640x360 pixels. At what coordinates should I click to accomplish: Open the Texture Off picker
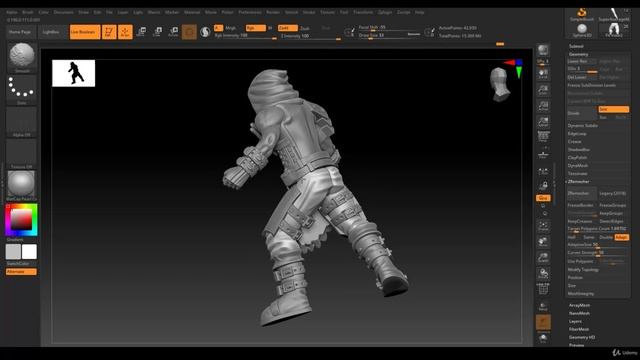click(22, 153)
